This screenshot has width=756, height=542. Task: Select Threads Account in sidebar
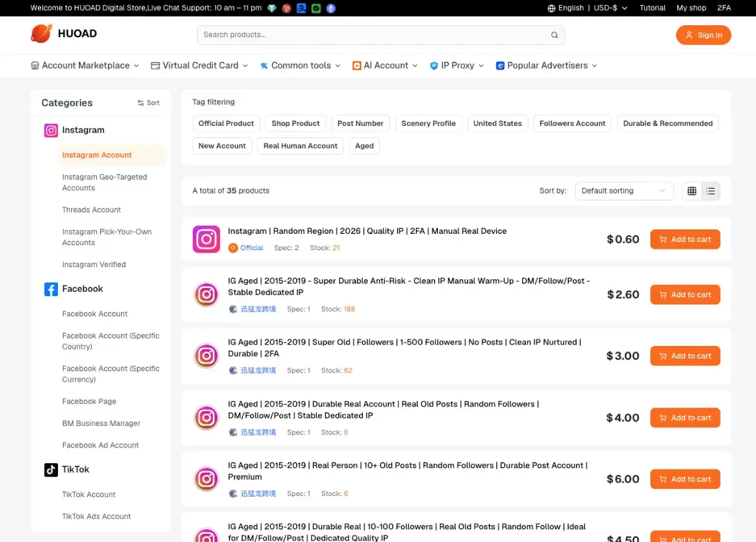(91, 210)
